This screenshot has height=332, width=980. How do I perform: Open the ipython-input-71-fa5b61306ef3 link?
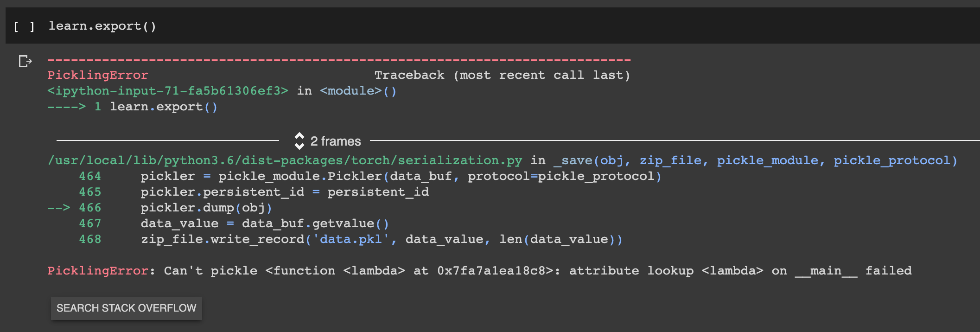(x=168, y=91)
